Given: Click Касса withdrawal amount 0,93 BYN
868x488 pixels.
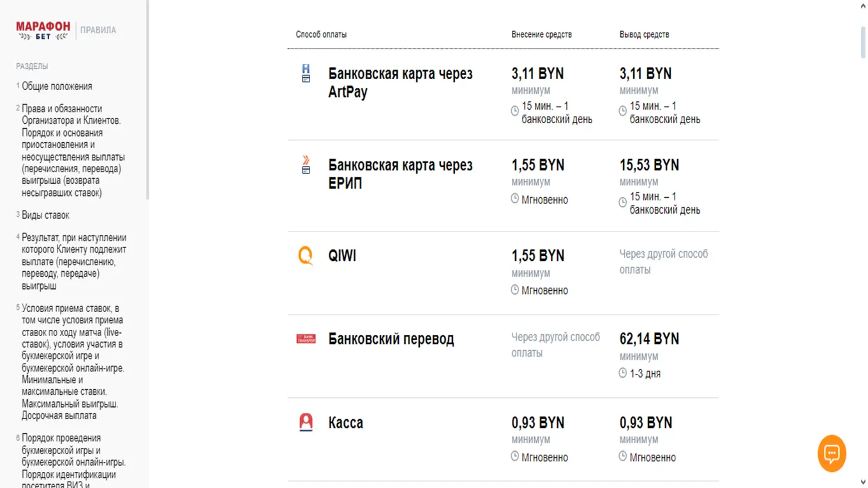Looking at the screenshot, I should point(645,422).
